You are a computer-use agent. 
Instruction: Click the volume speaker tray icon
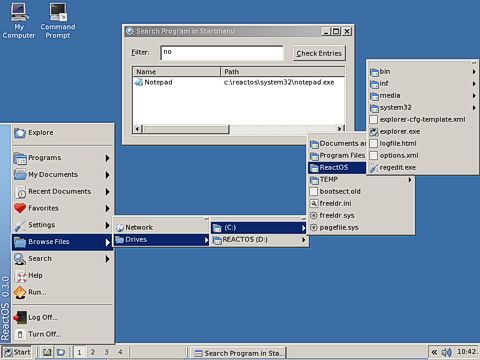pos(446,352)
